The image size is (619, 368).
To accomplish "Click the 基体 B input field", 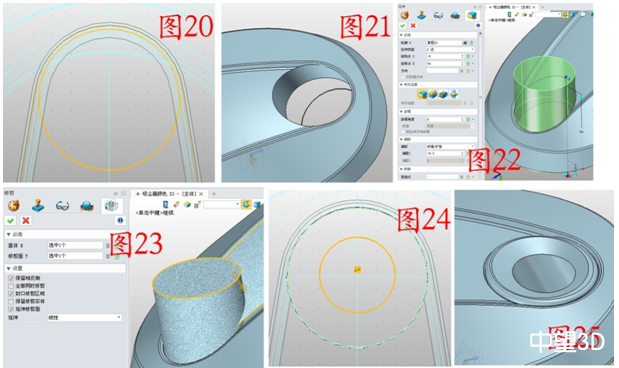I will [75, 245].
